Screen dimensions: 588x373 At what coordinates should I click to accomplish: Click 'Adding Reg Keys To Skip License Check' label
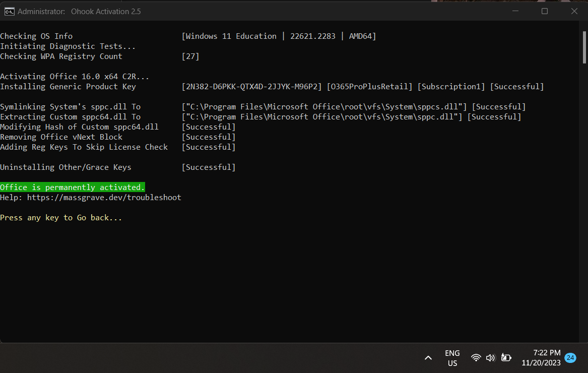pos(84,147)
